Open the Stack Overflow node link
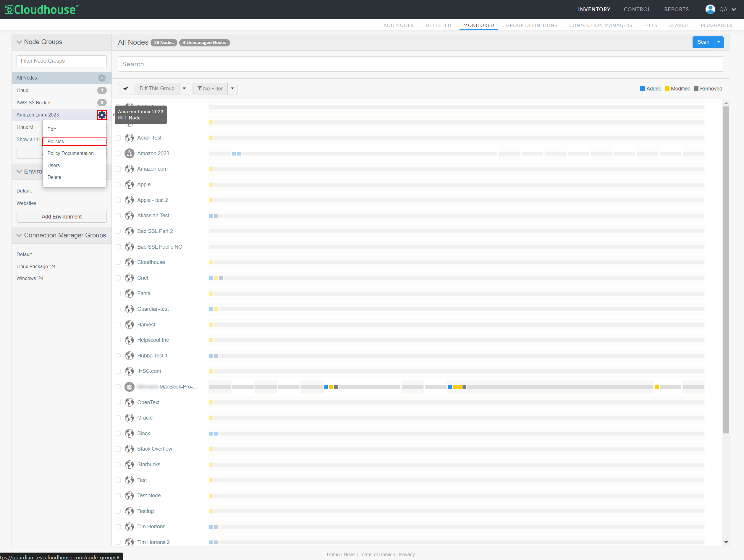This screenshot has width=744, height=560. 154,449
